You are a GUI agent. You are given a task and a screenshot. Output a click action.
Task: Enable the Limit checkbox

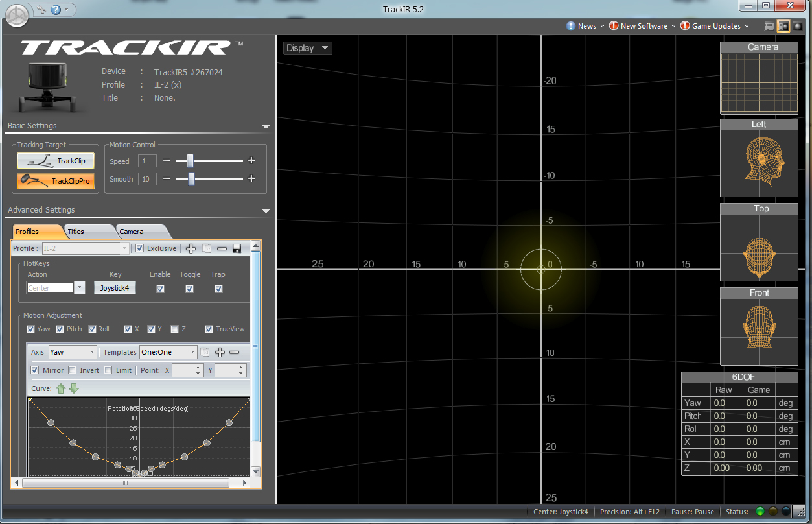pyautogui.click(x=108, y=370)
